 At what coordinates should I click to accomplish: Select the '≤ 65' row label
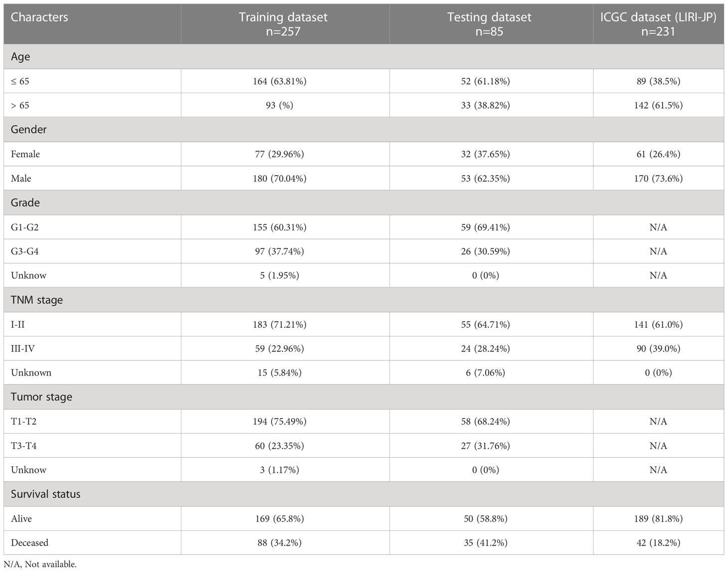[x=20, y=81]
